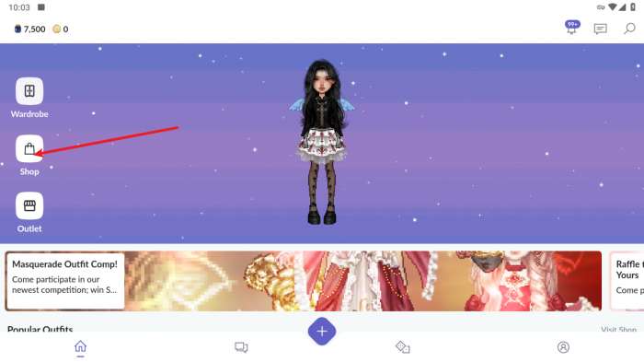Switch to the Home tab

[x=81, y=347]
